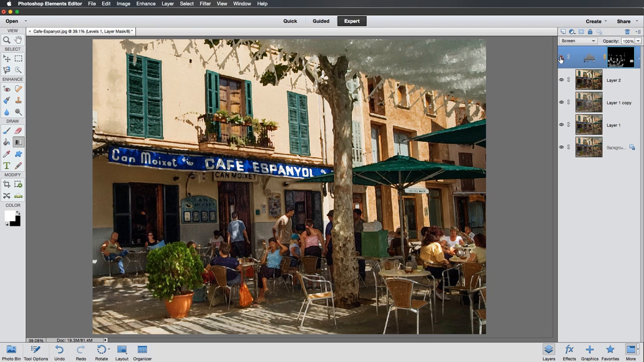Switch to Guided edit mode tab
Screen dimensions: 644x362
321,21
